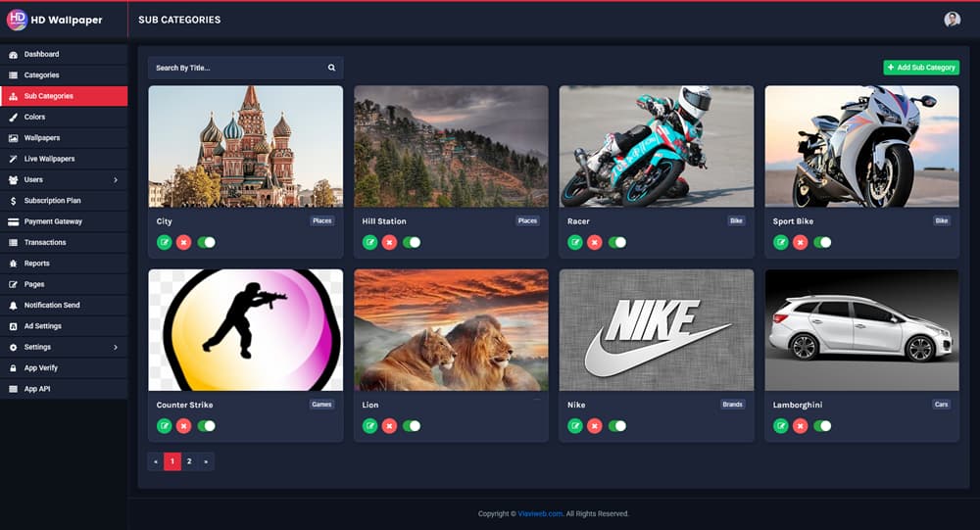Open Subscription Plan page
The width and height of the screenshot is (980, 530).
[x=64, y=201]
